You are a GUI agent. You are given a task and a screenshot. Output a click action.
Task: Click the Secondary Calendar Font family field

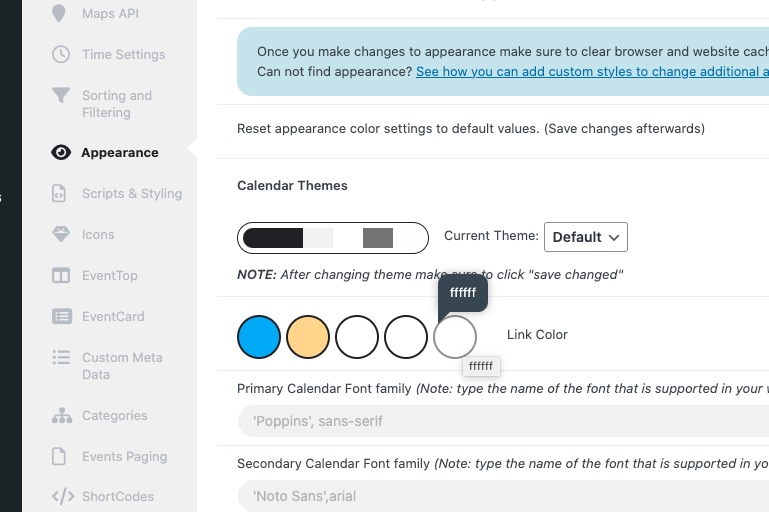point(503,496)
